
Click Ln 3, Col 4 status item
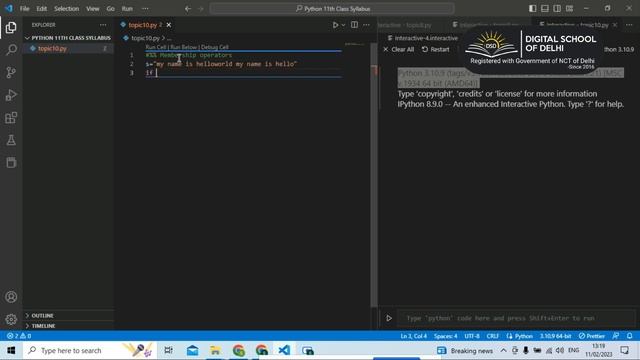[x=413, y=336]
